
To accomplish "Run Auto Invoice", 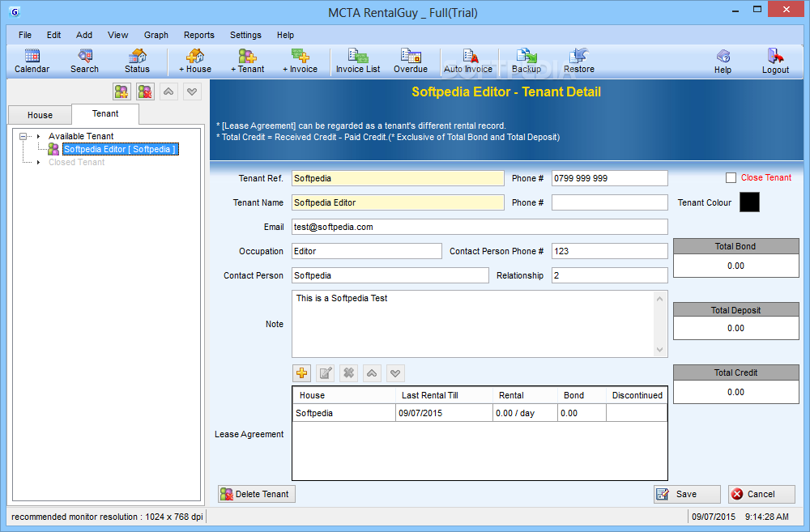I will (468, 61).
